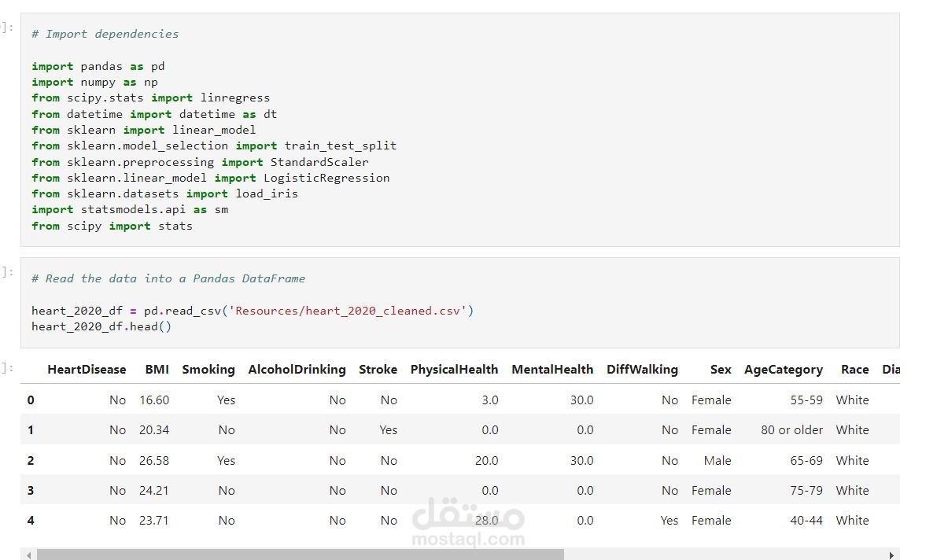Screen dimensions: 937x560
Task: Click the '# Read the data into a Pandas DataFrame' comment
Action: coord(168,278)
